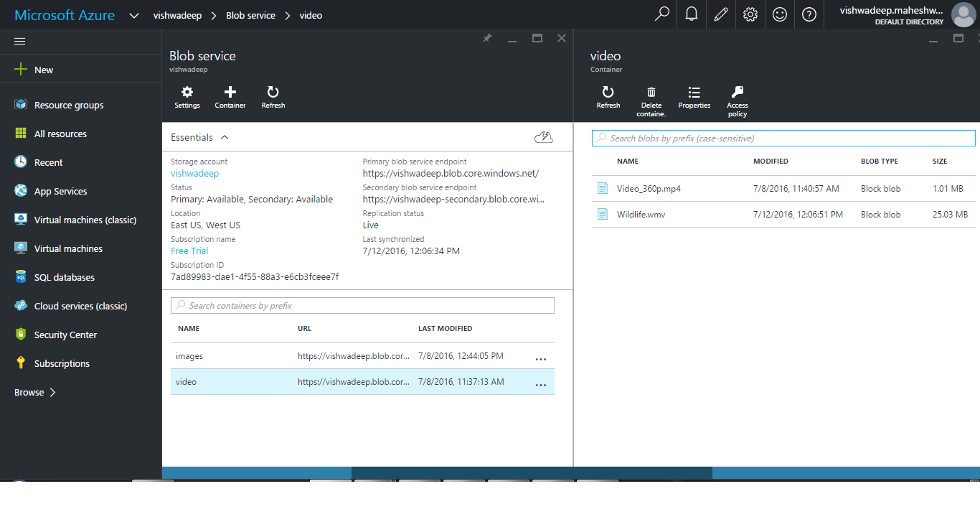
Task: Click the cloud quick-start icon in Essentials
Action: (x=544, y=137)
